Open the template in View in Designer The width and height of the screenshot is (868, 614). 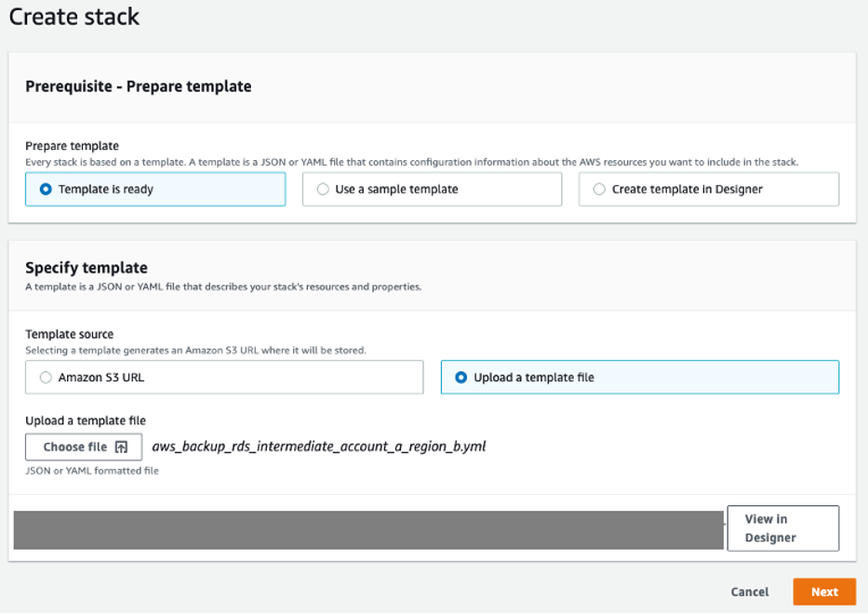(782, 527)
